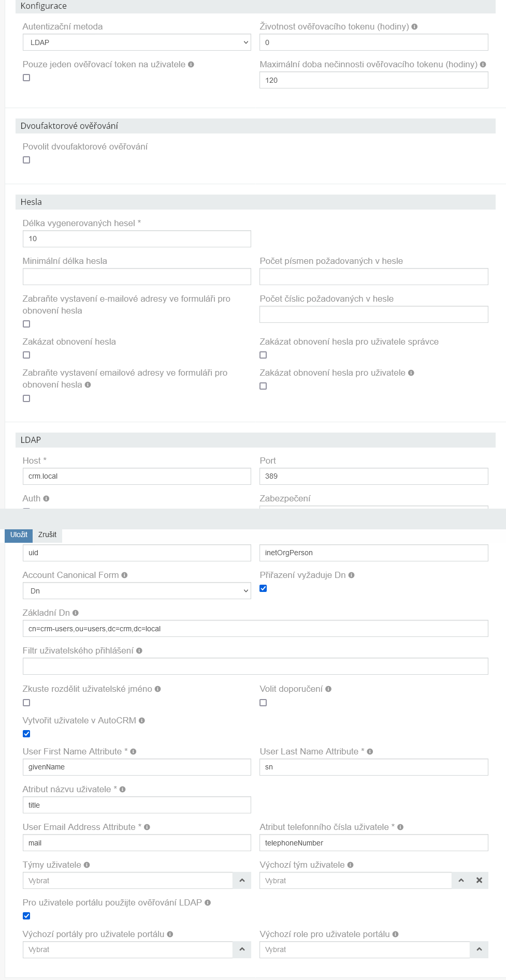The image size is (506, 980).
Task: Open the Autentizační metoda dropdown
Action: tap(136, 42)
